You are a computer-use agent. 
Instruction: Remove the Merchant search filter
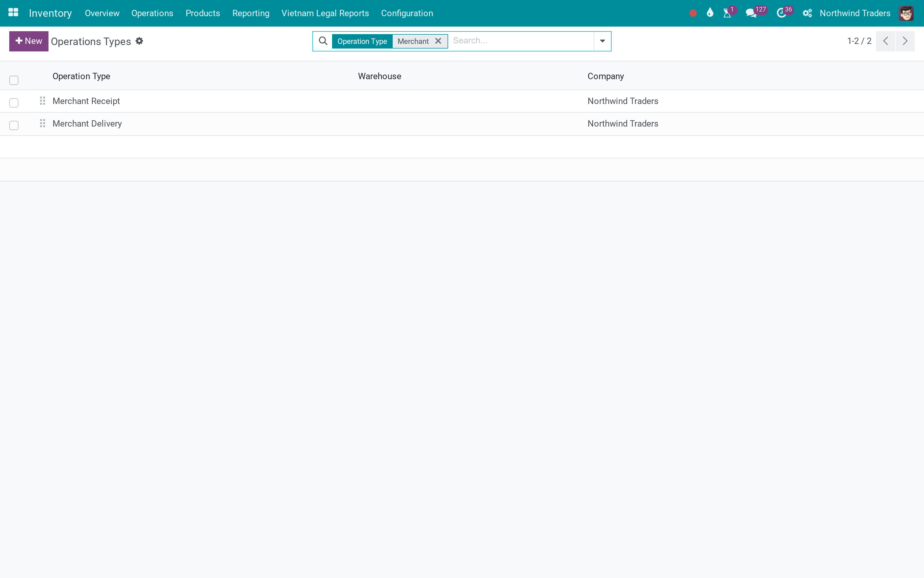pos(438,41)
